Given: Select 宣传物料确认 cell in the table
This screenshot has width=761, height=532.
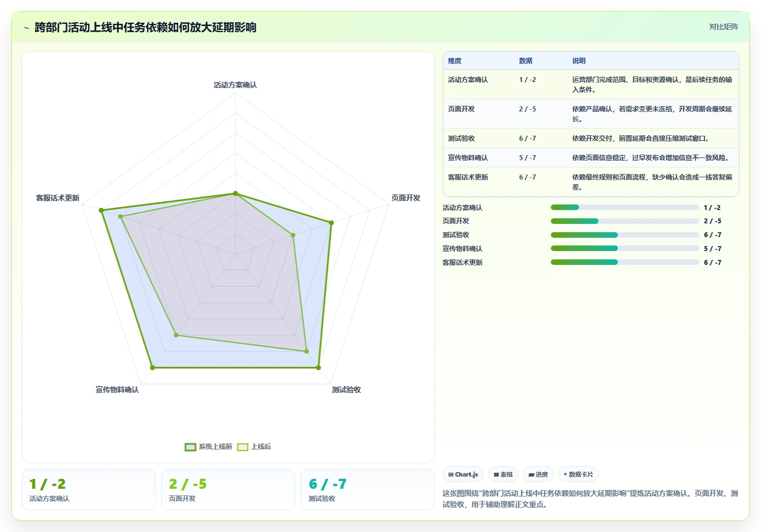Looking at the screenshot, I should (x=468, y=158).
